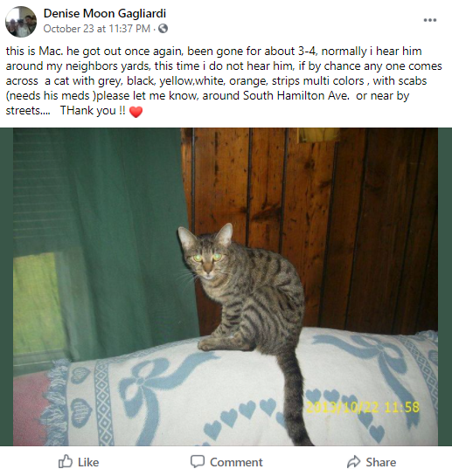The width and height of the screenshot is (452, 476).
Task: Click the globe public audience icon
Action: click(163, 29)
